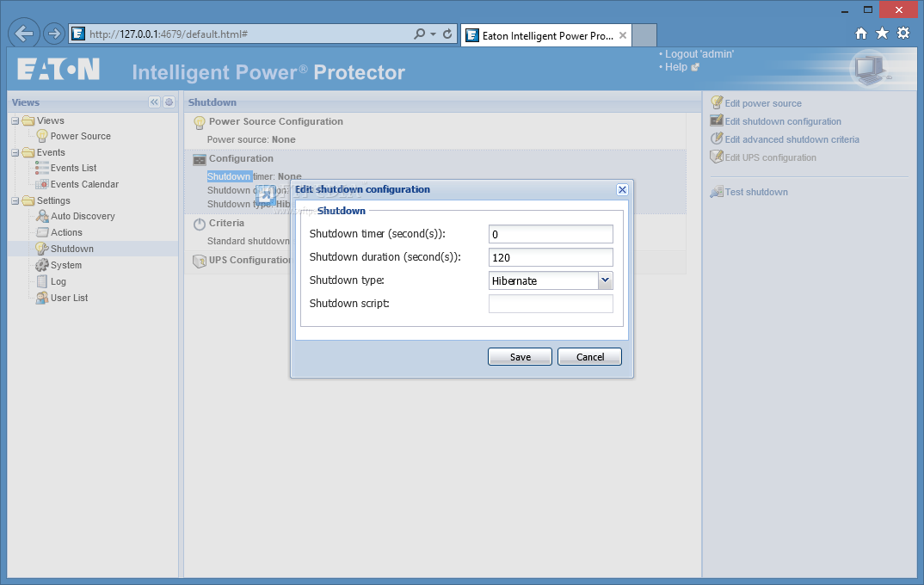Click the UPS Configuration section icon
924x585 pixels.
(x=200, y=261)
